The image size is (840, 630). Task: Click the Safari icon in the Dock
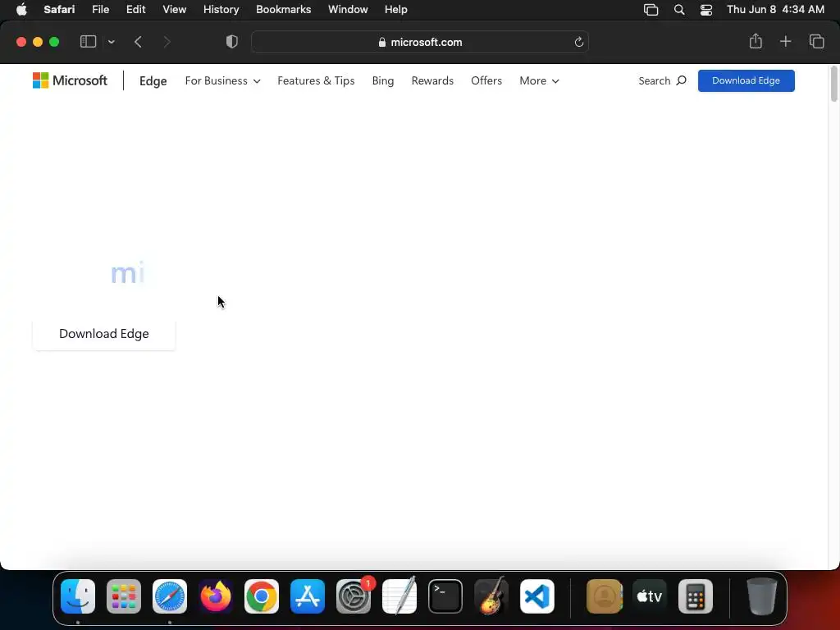click(x=170, y=596)
